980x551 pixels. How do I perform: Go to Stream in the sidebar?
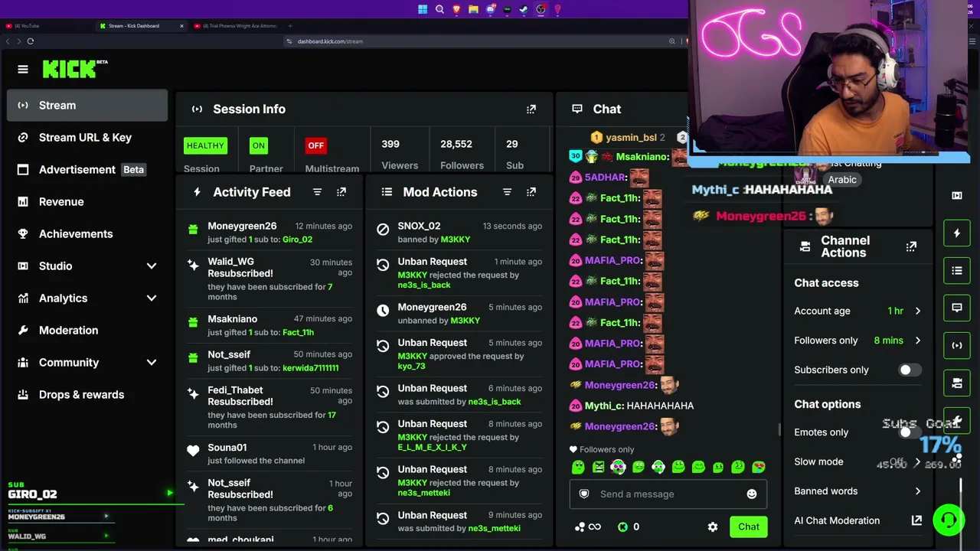point(87,106)
